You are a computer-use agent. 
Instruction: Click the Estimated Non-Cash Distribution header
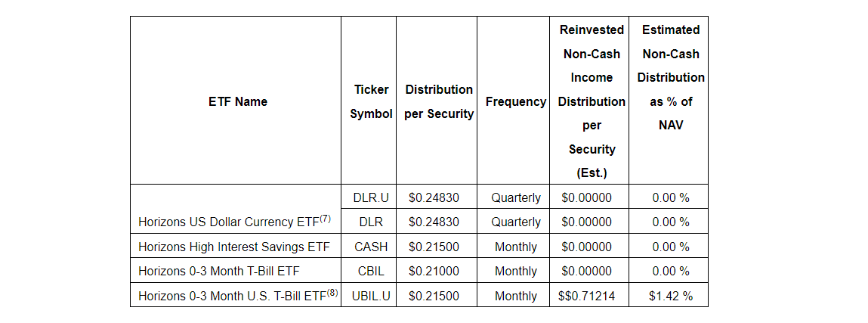point(670,78)
